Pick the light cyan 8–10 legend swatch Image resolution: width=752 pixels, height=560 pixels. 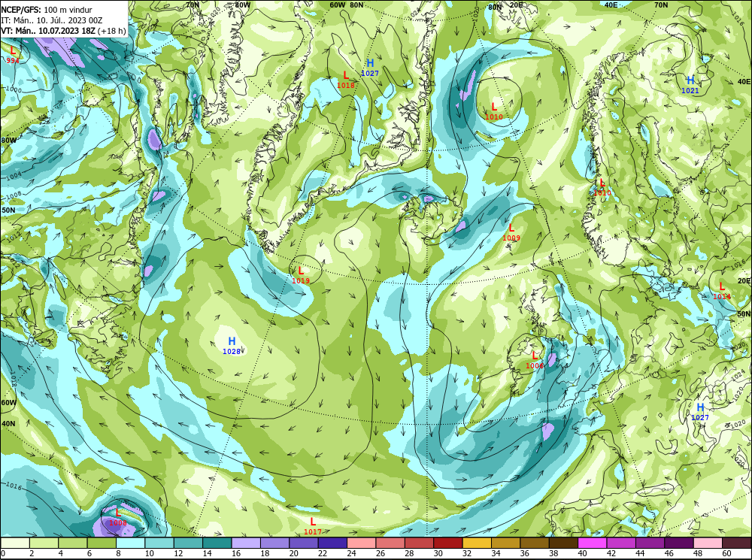(x=130, y=543)
